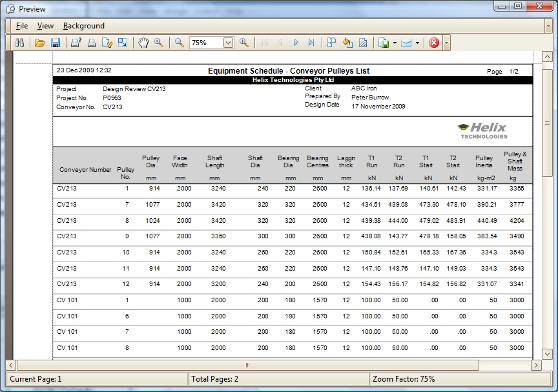Select the Hand pan tool
This screenshot has width=558, height=392.
pos(143,43)
